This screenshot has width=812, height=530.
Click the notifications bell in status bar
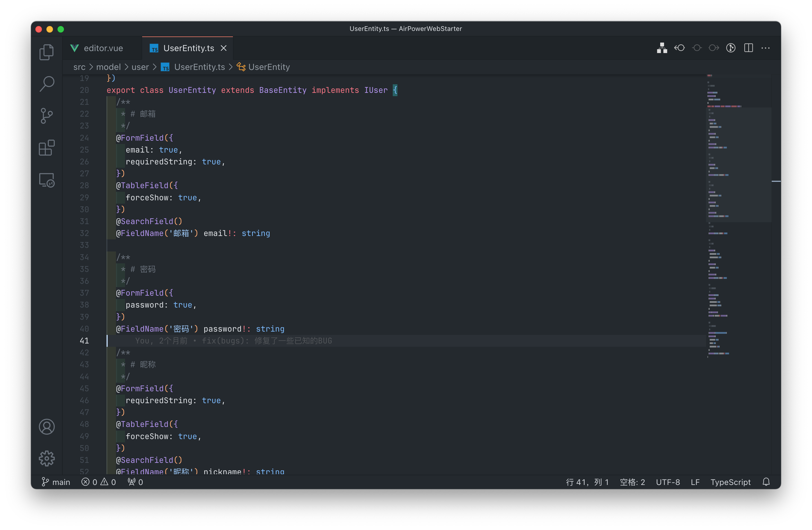point(766,482)
